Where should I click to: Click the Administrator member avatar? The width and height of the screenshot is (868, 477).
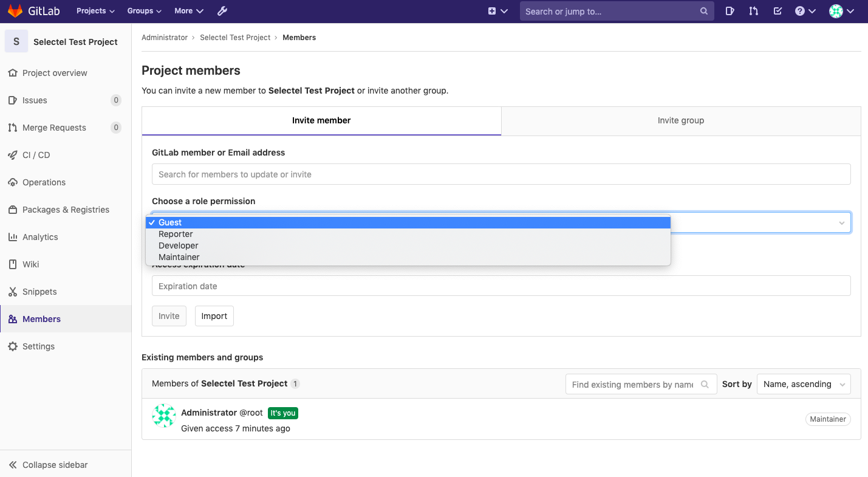pyautogui.click(x=164, y=416)
